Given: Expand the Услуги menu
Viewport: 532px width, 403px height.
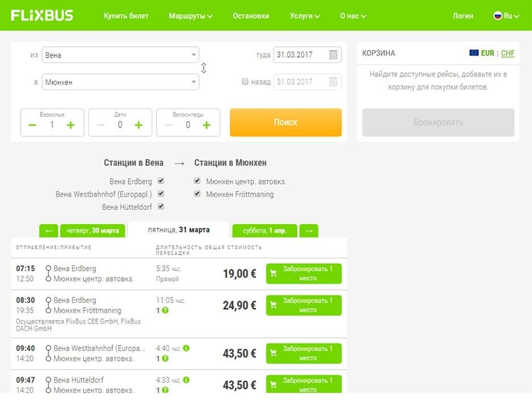Looking at the screenshot, I should (304, 16).
